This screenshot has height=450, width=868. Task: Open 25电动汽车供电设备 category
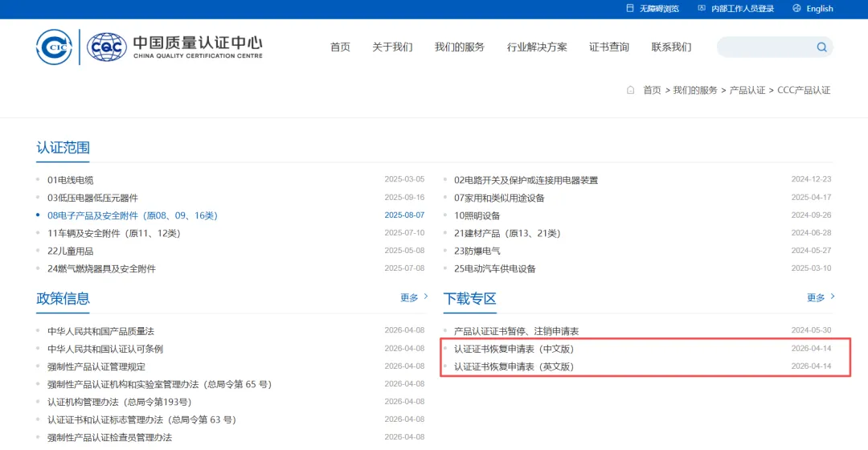495,269
